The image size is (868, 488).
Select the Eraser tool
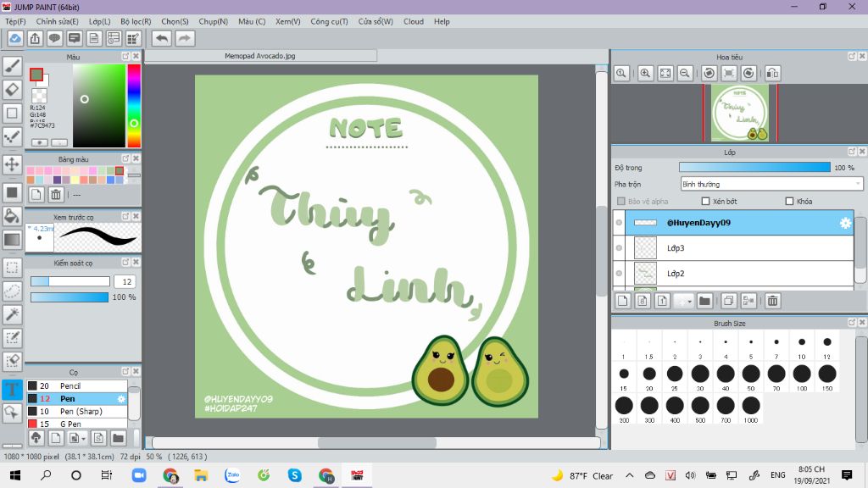pos(12,90)
